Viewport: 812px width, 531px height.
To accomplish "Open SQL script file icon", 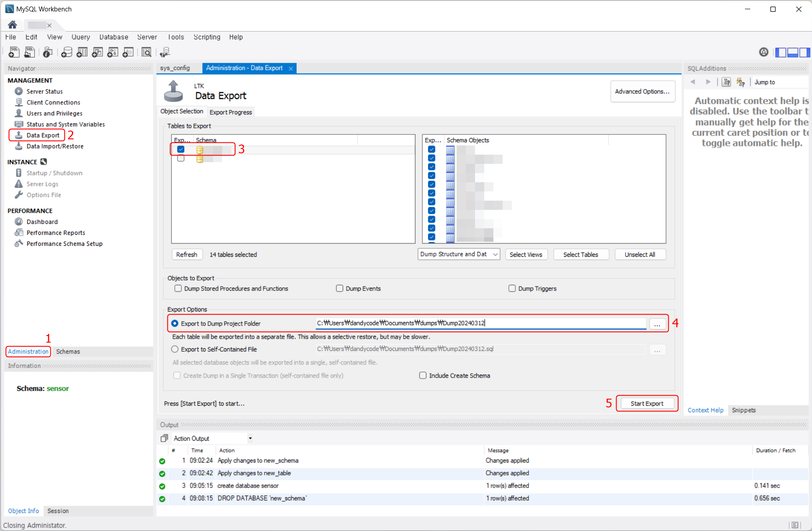I will 29,52.
